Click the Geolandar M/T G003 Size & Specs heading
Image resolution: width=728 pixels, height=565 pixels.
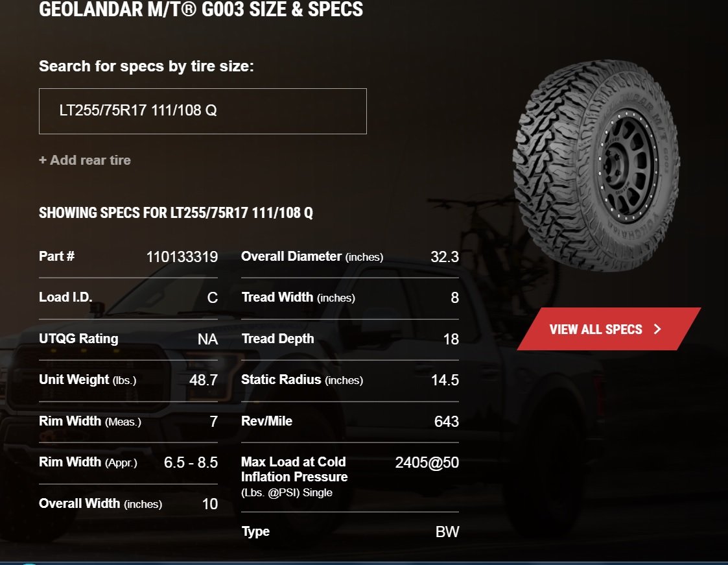click(201, 9)
